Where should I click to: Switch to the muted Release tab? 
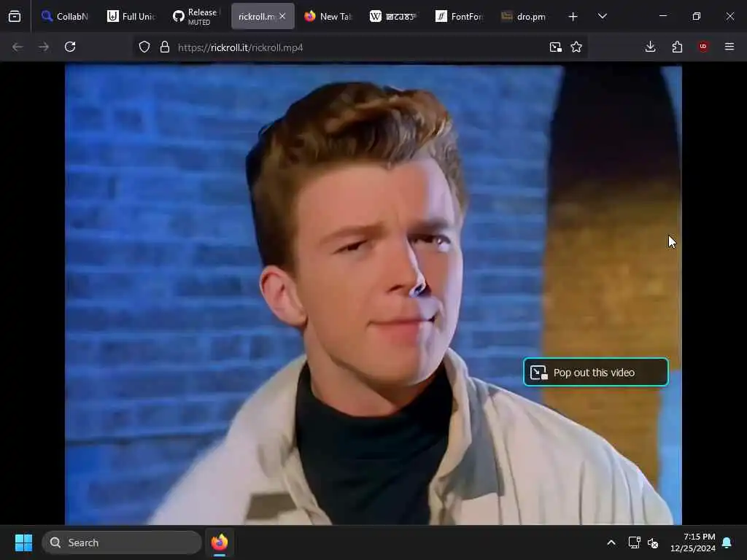pyautogui.click(x=196, y=16)
